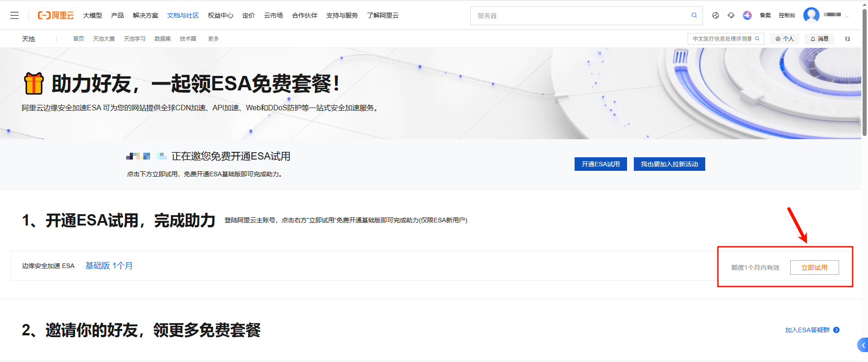
Task: Click the blue user avatar
Action: tap(811, 15)
